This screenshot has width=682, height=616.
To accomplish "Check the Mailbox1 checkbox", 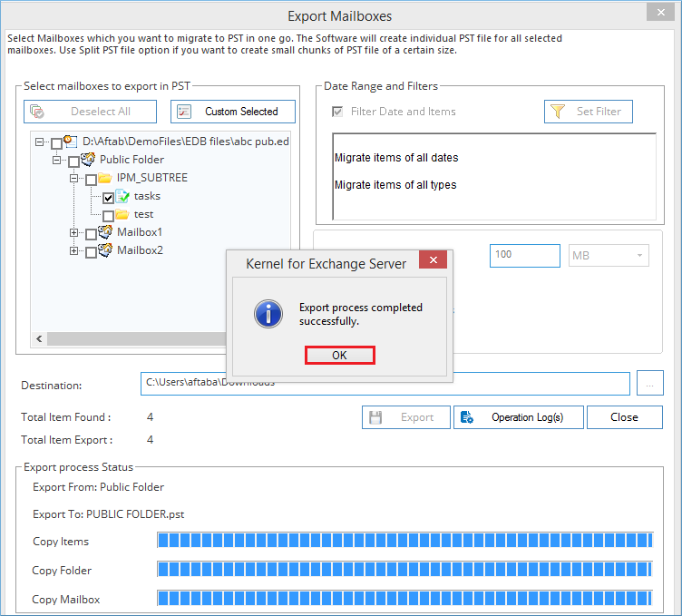I will (x=91, y=234).
